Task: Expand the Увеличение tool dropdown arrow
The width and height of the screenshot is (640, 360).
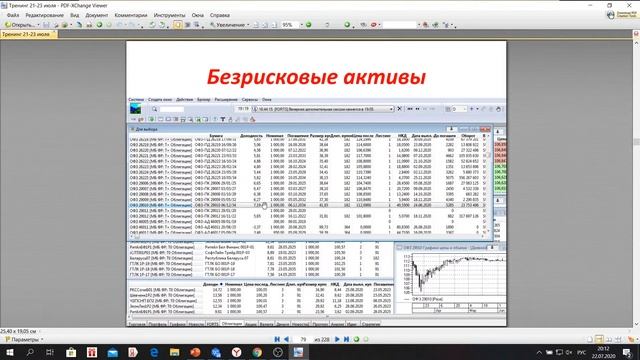Action: (x=248, y=25)
